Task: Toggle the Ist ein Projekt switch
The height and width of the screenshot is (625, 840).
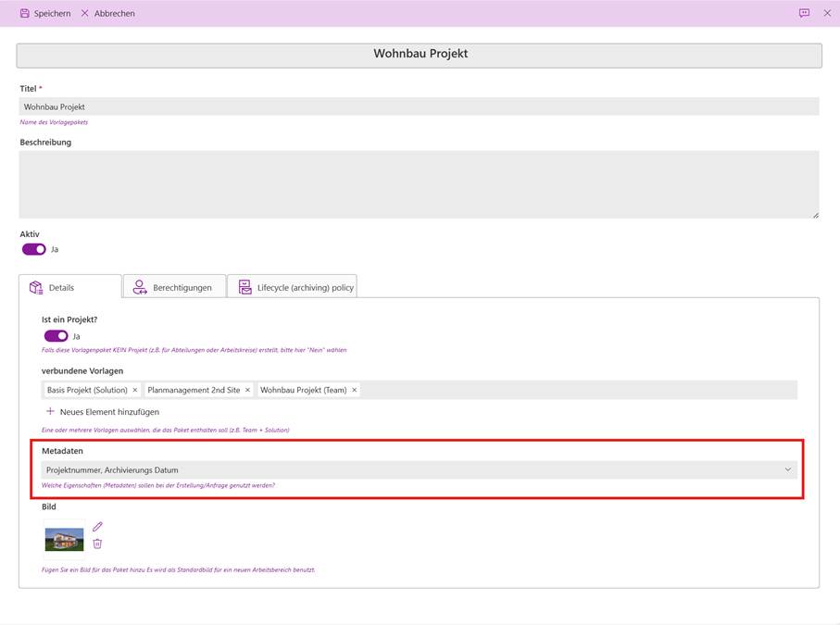Action: tap(56, 336)
